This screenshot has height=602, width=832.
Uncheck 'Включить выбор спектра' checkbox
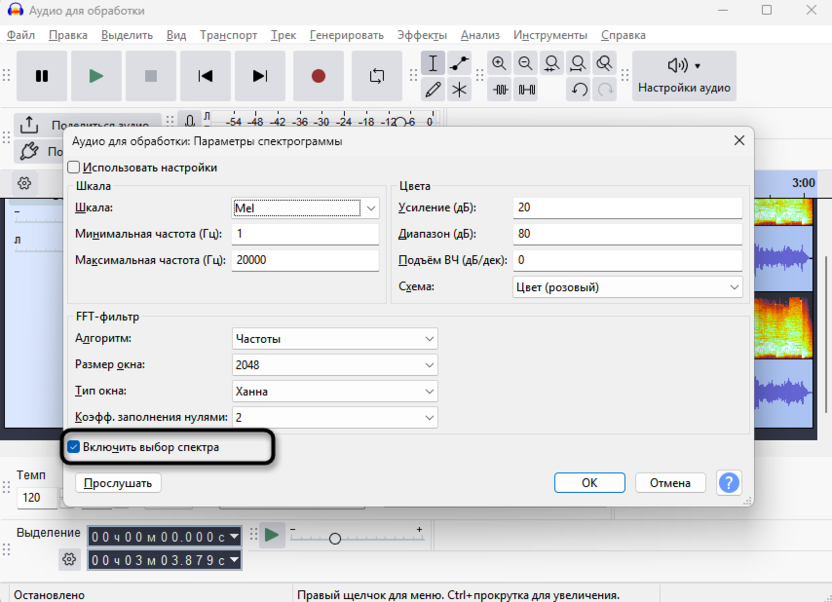click(74, 447)
